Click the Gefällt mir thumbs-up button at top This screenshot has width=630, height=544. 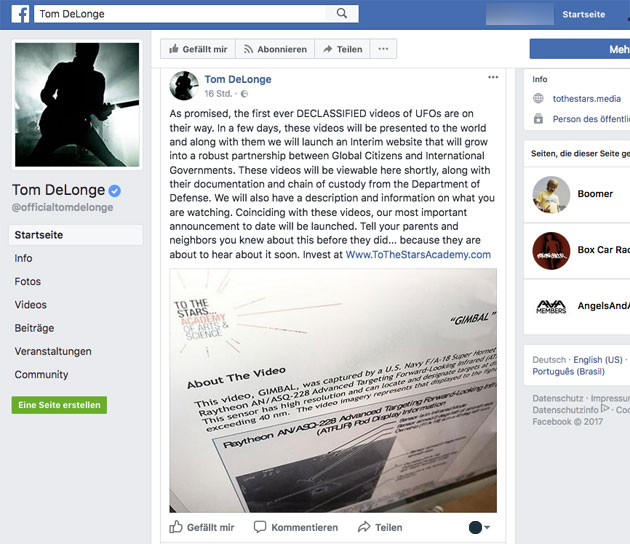pos(198,49)
